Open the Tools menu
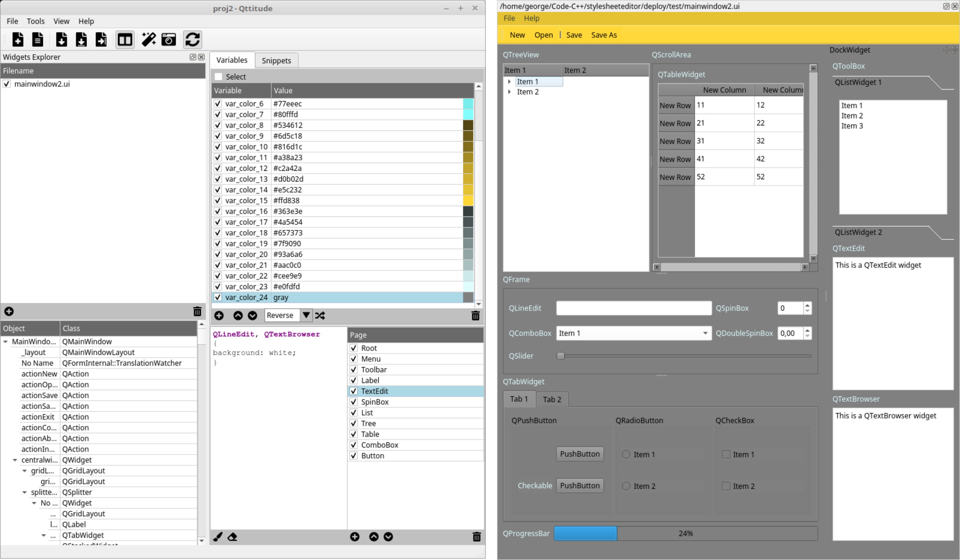The image size is (960, 560). (36, 21)
